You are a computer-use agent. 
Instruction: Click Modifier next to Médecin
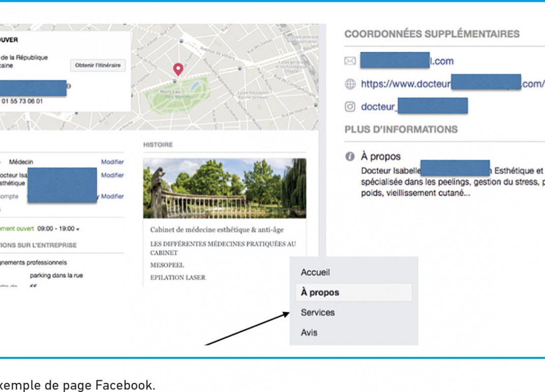coord(112,162)
